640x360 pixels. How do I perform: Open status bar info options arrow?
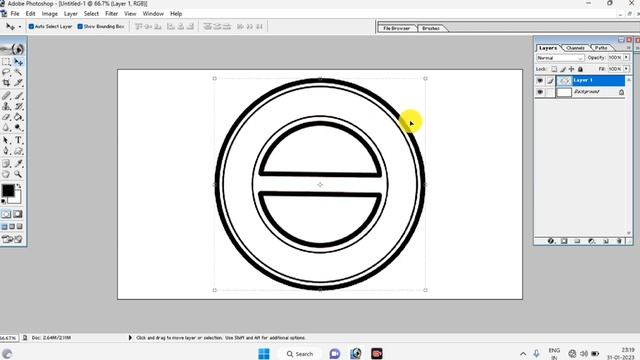coord(130,338)
